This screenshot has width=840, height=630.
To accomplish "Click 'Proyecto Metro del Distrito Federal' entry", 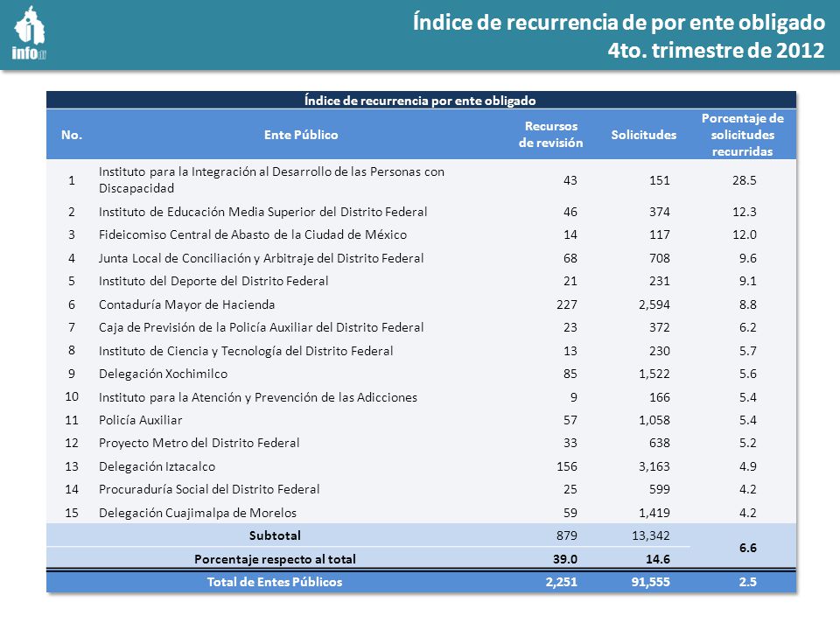I will coord(199,443).
